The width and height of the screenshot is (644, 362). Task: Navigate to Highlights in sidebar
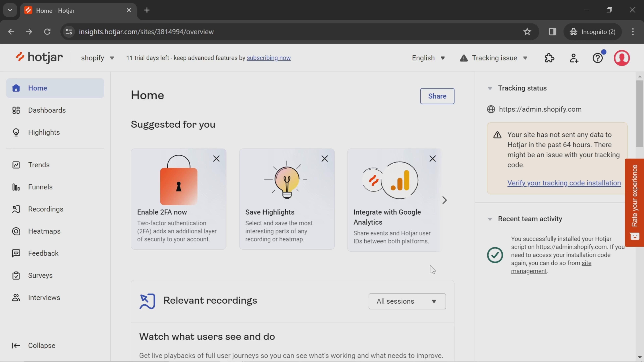coord(44,132)
